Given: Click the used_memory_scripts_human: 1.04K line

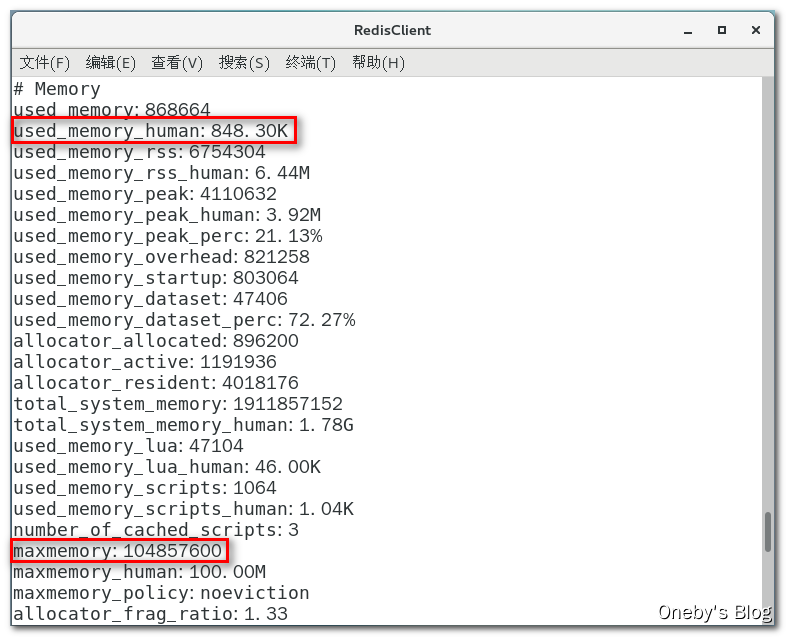Looking at the screenshot, I should 183,510.
